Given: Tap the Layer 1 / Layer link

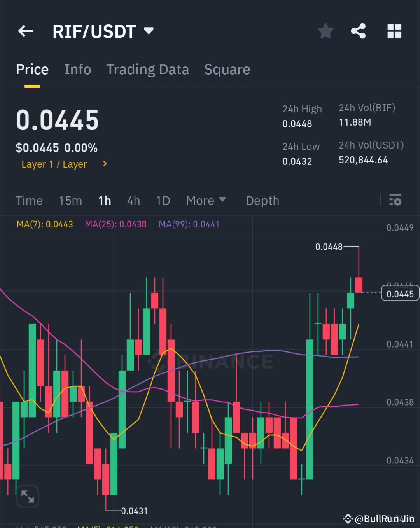Looking at the screenshot, I should coord(54,164).
